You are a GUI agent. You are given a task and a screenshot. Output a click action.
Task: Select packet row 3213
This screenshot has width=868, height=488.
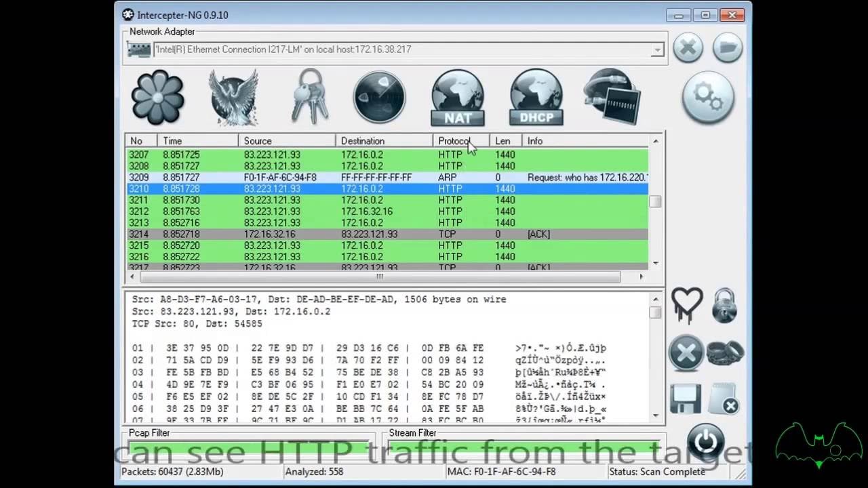point(387,222)
